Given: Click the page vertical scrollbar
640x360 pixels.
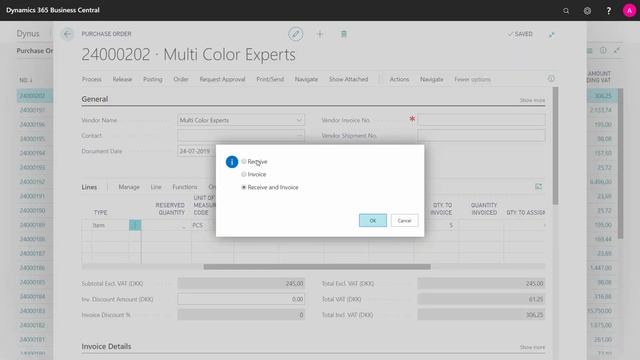Looking at the screenshot, I should (x=555, y=145).
